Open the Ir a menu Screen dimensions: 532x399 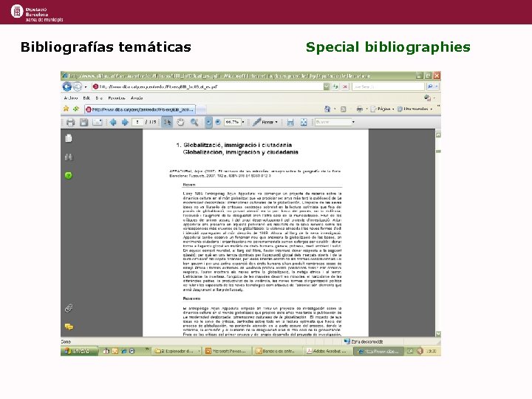click(x=99, y=98)
